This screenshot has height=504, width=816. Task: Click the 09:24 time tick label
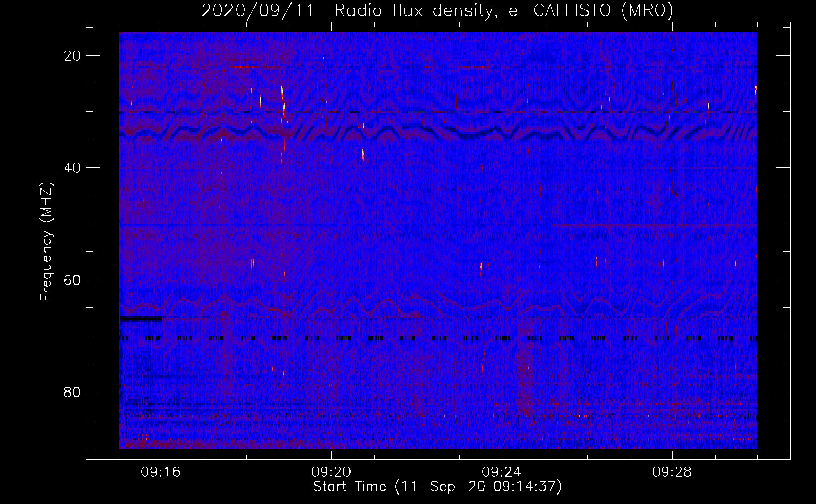point(502,472)
